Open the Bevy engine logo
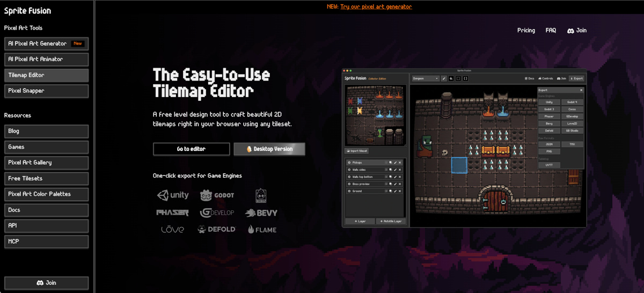644x293 pixels. coord(261,213)
